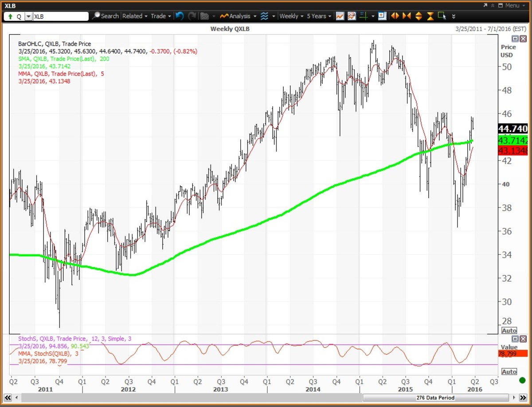
Task: Click the line chart style icon
Action: [340, 16]
